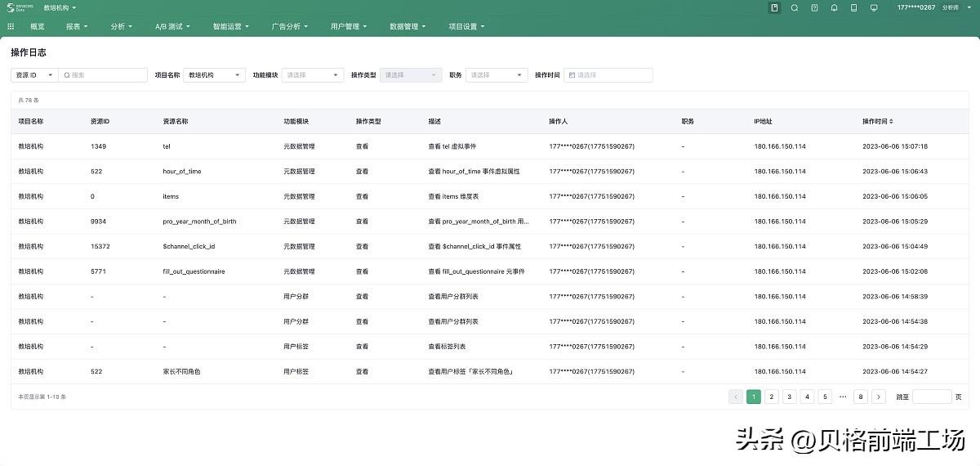Click resource ID '5771'
The height and width of the screenshot is (466, 980).
click(98, 271)
